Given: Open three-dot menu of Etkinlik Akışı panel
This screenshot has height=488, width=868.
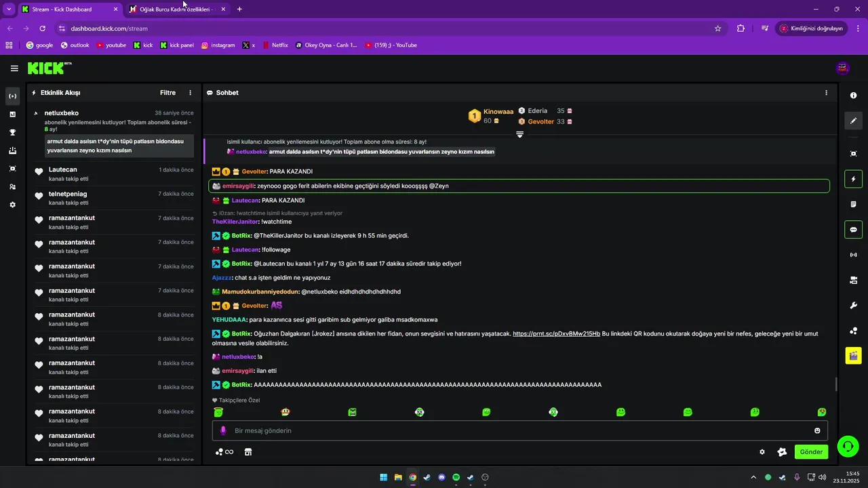Looking at the screenshot, I should pos(190,93).
